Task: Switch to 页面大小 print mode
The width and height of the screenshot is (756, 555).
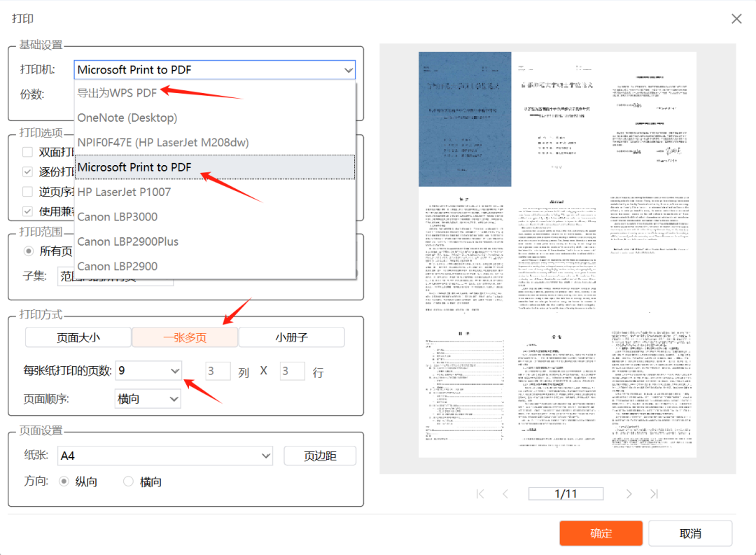Action: [78, 337]
